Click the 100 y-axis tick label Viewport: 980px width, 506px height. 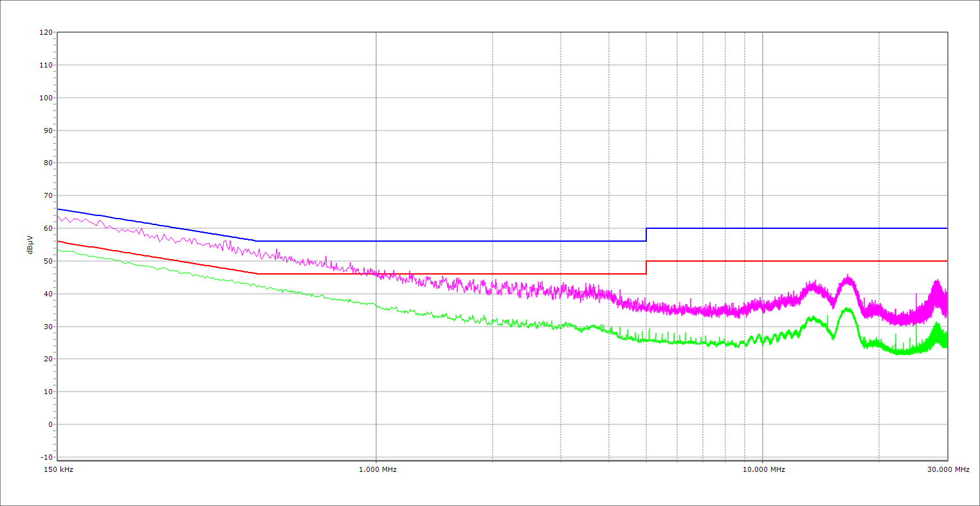tap(46, 98)
